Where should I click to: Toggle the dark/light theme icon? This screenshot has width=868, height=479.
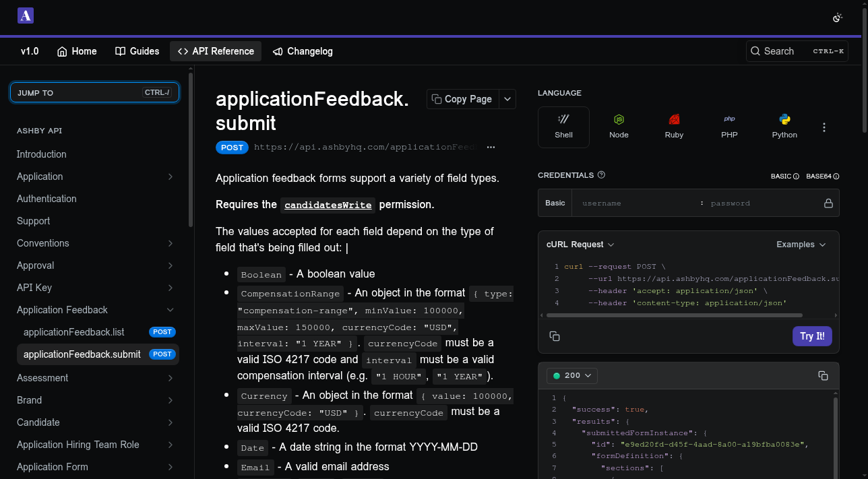click(838, 18)
